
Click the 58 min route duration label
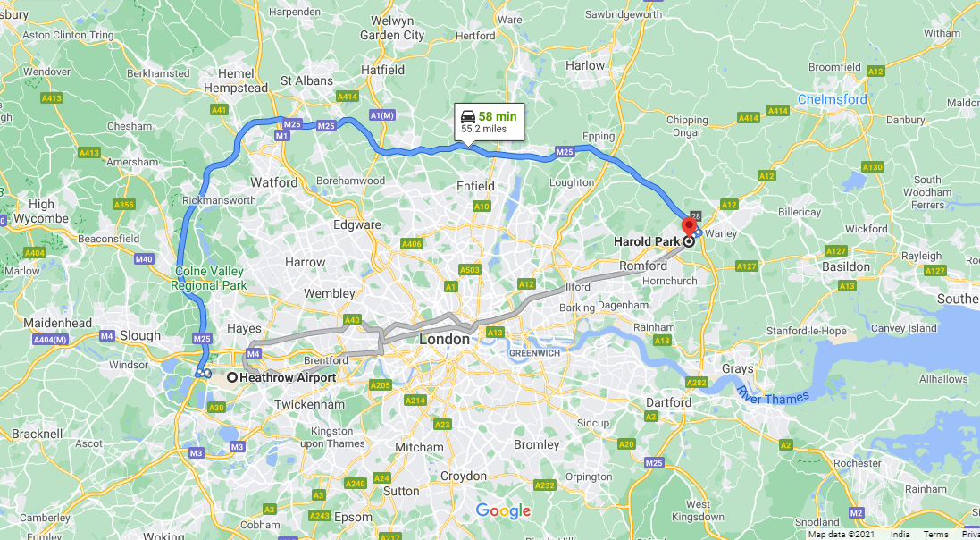[x=498, y=116]
